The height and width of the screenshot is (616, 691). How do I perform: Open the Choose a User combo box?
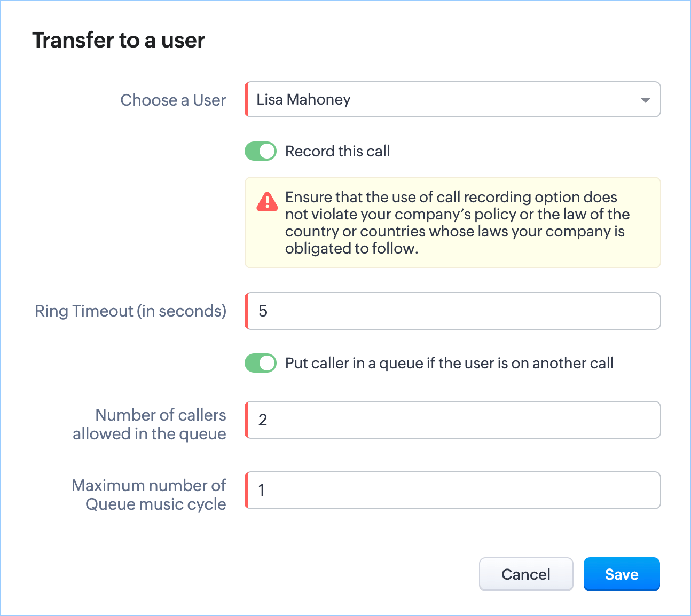(452, 100)
